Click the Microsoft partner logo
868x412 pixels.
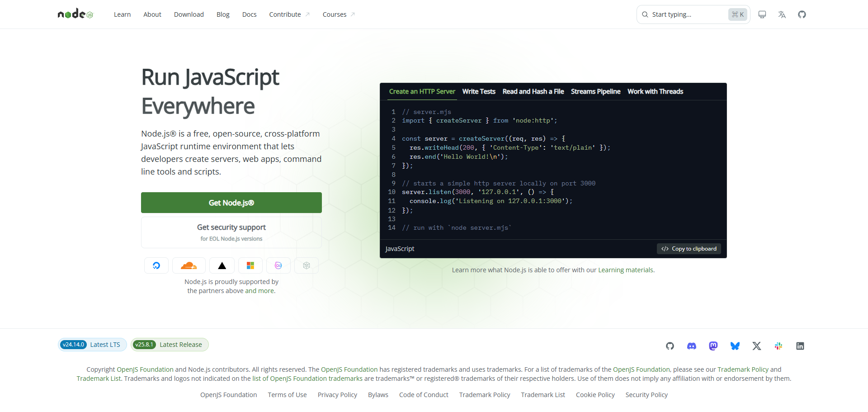[x=250, y=265]
